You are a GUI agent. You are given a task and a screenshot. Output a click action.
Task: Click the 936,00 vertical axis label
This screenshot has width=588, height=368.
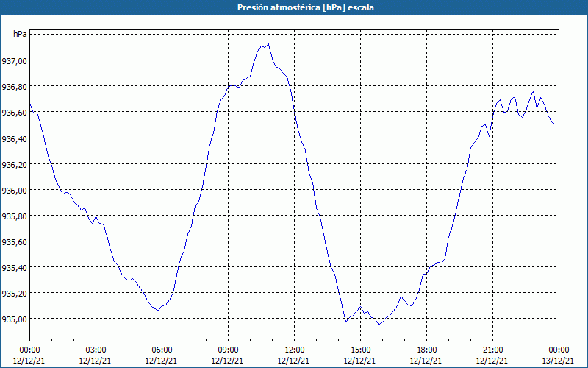(15, 191)
